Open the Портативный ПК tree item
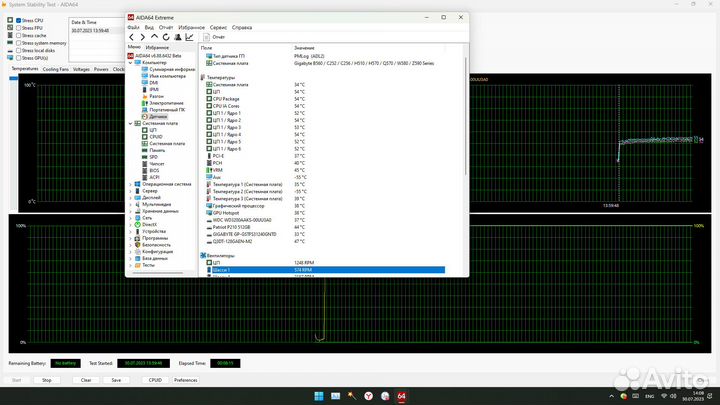This screenshot has height=405, width=720. (167, 110)
